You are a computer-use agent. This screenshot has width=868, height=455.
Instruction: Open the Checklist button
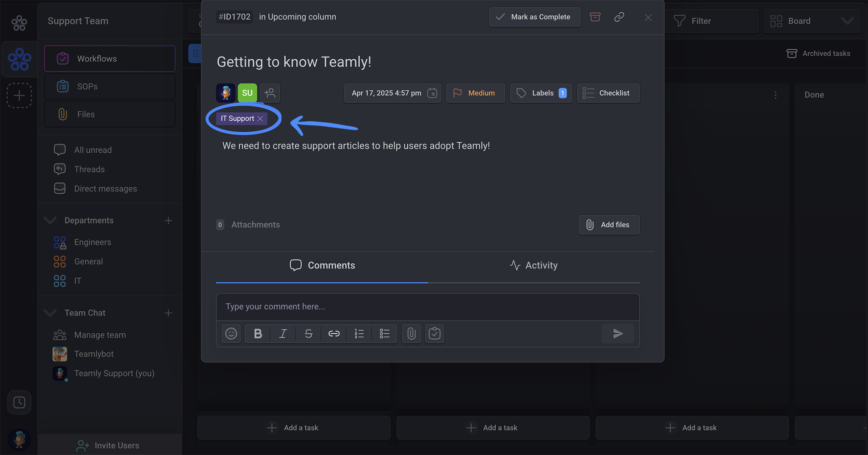click(x=608, y=93)
